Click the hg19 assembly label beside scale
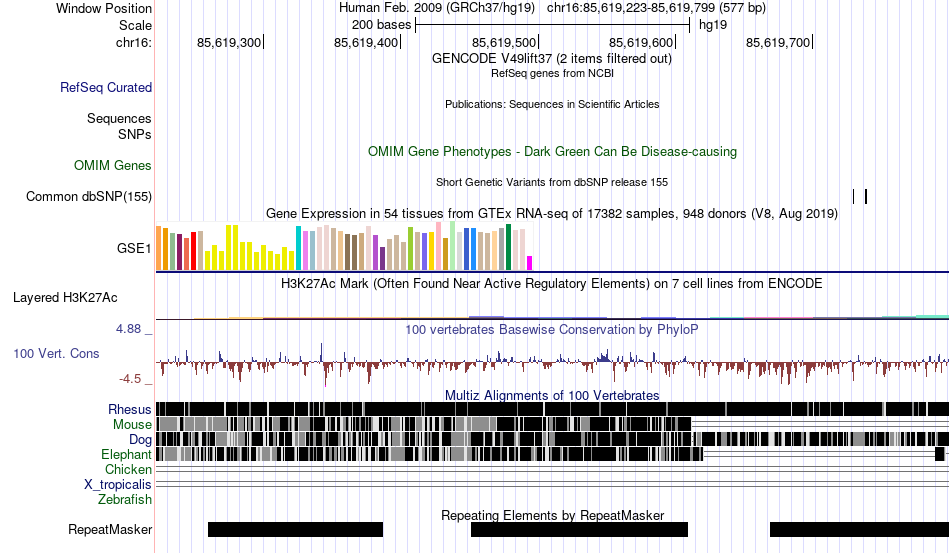The image size is (950, 553). tap(713, 25)
